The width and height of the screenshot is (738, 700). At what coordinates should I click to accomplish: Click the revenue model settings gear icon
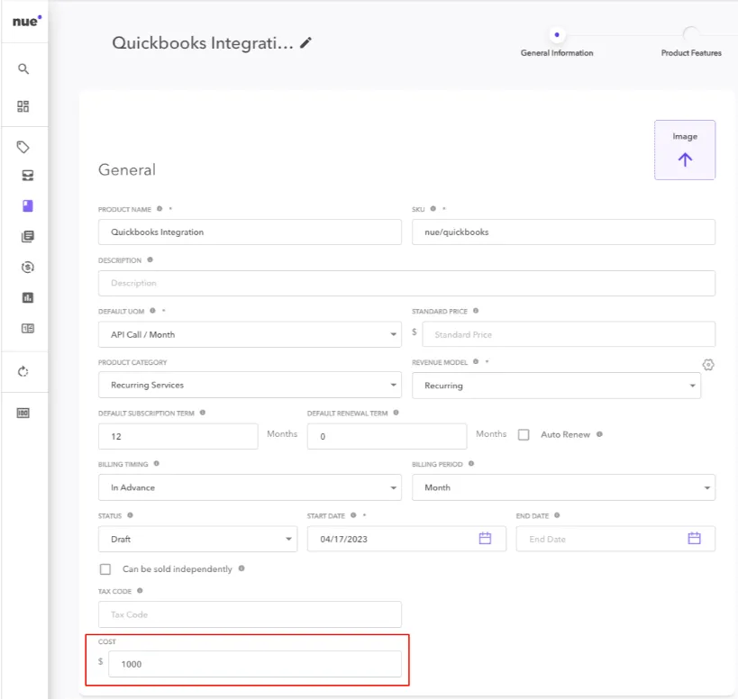(708, 365)
